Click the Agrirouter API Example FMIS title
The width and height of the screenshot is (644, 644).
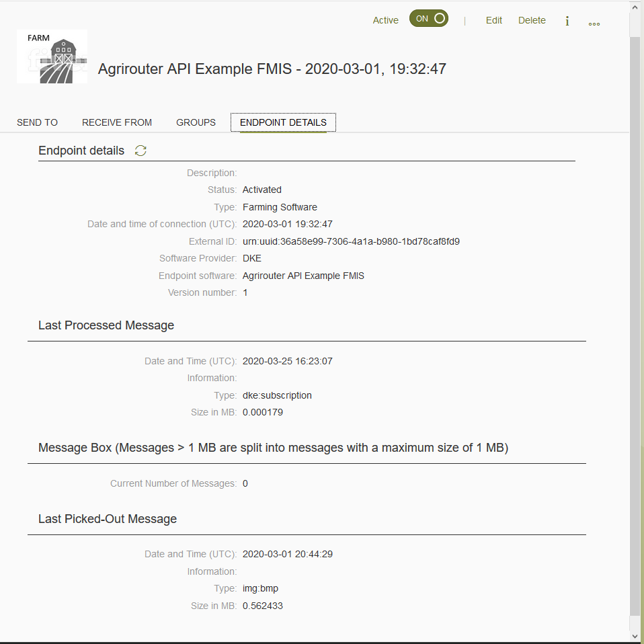(272, 69)
